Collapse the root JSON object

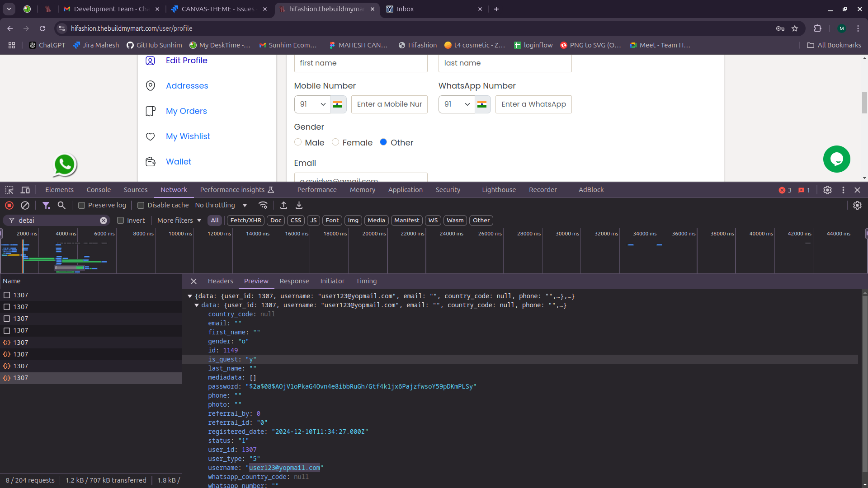[190, 296]
